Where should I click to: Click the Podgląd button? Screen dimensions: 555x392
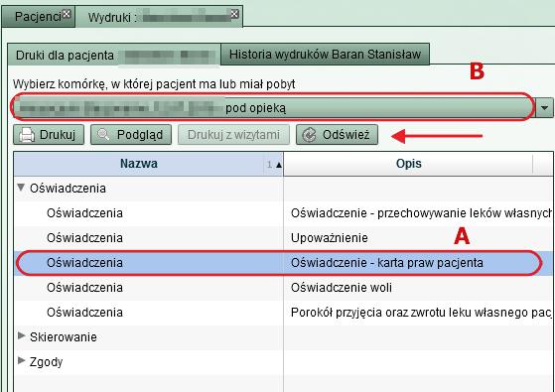pyautogui.click(x=131, y=135)
